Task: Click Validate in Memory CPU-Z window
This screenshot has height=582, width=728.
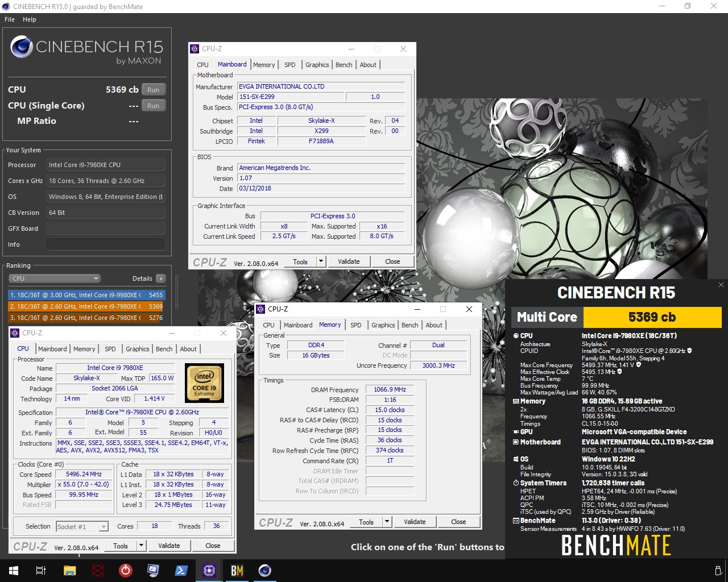Action: (x=415, y=522)
